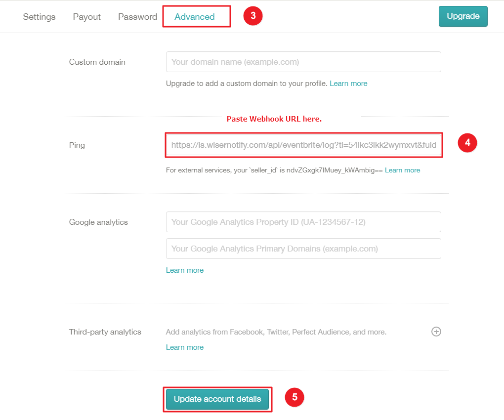Click the Paste Webhook URL here annotation

(x=274, y=119)
